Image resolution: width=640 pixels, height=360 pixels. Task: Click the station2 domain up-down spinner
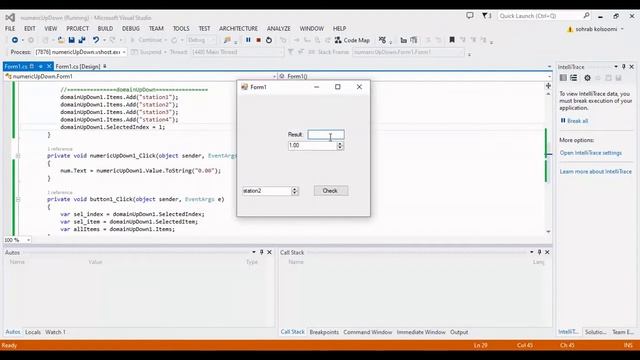pos(294,191)
